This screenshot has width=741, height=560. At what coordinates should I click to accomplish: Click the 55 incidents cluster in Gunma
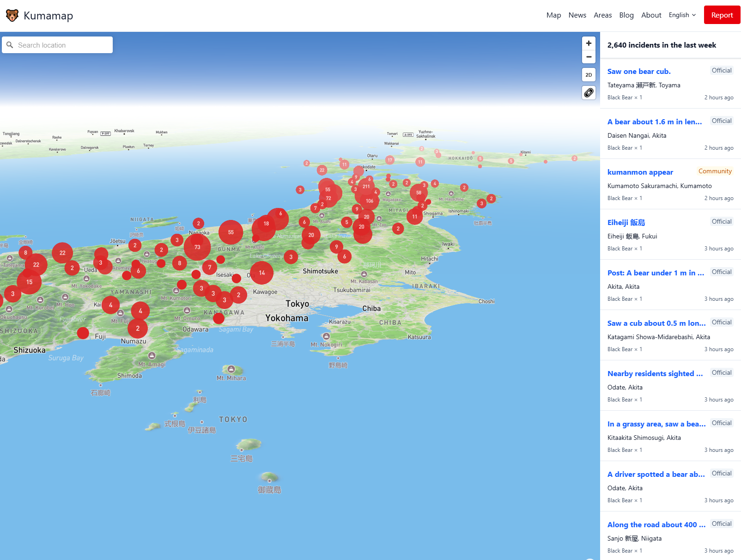tap(231, 232)
